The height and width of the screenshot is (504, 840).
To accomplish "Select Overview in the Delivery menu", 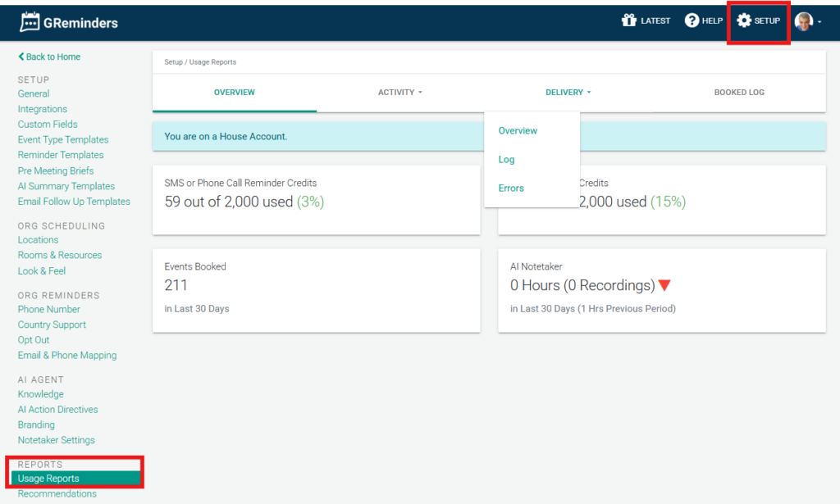I will click(518, 131).
